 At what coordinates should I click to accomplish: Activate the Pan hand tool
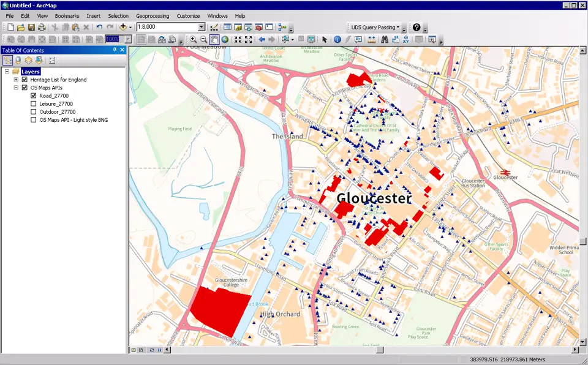[214, 39]
